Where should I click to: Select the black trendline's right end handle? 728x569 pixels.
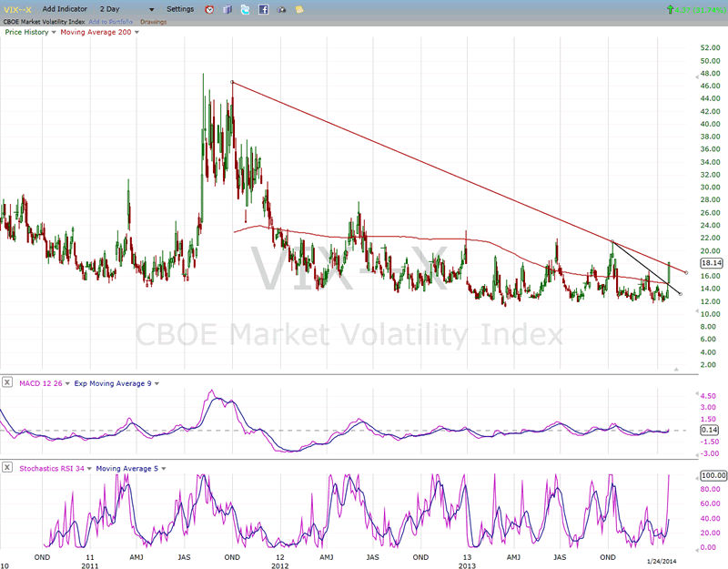680,294
